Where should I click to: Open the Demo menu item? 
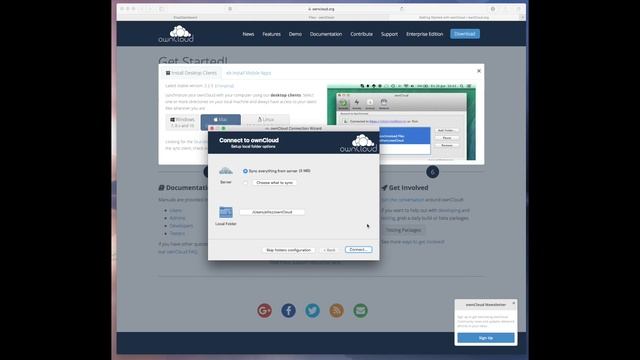click(295, 34)
